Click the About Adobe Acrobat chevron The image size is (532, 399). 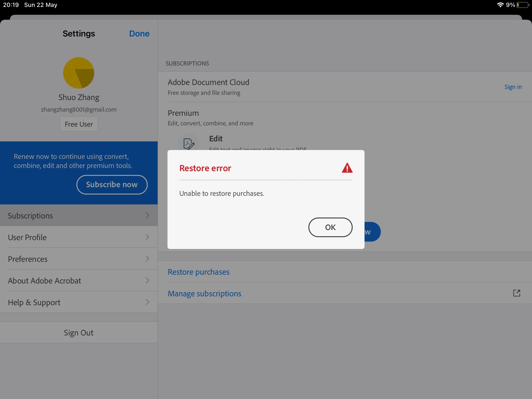(147, 281)
